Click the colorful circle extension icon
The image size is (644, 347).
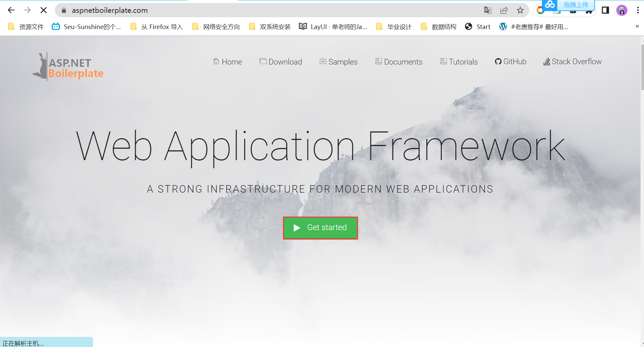pyautogui.click(x=540, y=10)
